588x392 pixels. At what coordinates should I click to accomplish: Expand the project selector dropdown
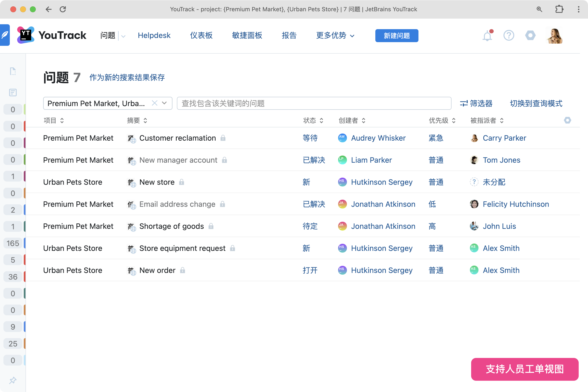pyautogui.click(x=164, y=103)
